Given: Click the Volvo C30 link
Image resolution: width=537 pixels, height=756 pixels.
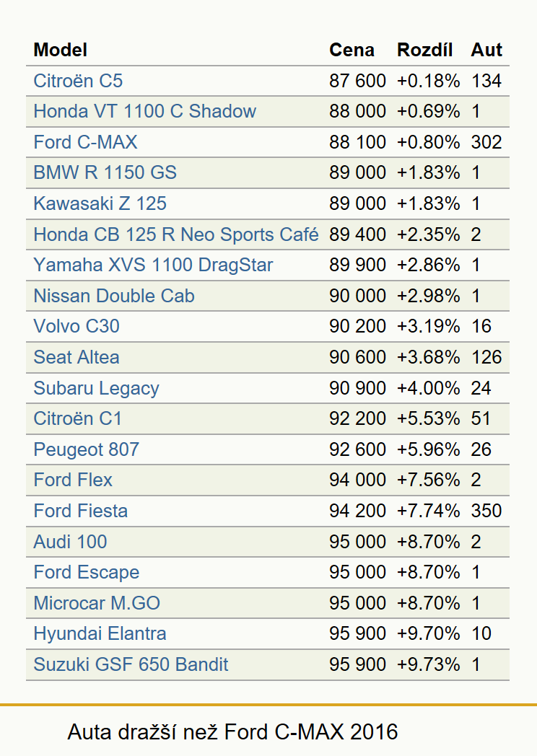Looking at the screenshot, I should [x=77, y=326].
